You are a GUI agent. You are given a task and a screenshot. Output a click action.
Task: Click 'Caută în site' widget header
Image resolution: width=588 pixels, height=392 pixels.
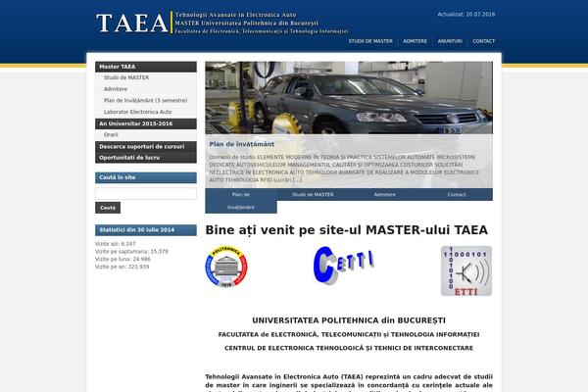click(x=146, y=177)
